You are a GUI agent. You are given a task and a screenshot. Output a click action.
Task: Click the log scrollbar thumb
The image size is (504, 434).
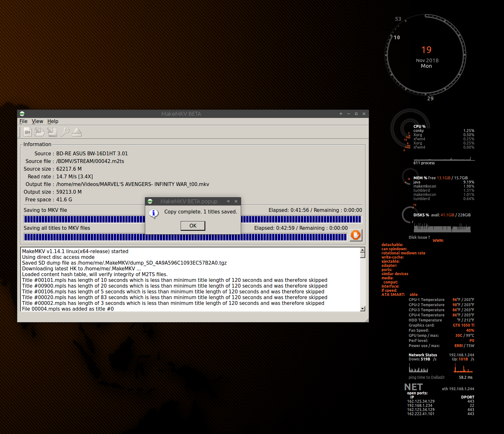[363, 255]
